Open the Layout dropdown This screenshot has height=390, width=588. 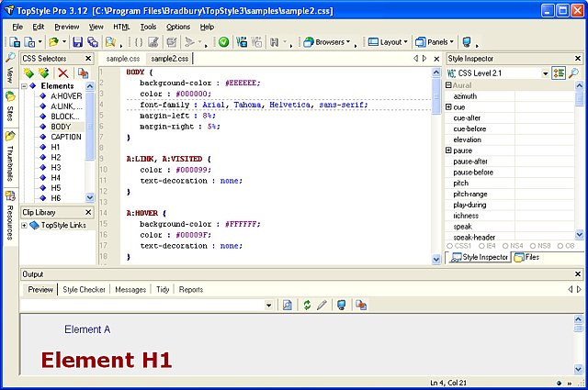tap(388, 42)
